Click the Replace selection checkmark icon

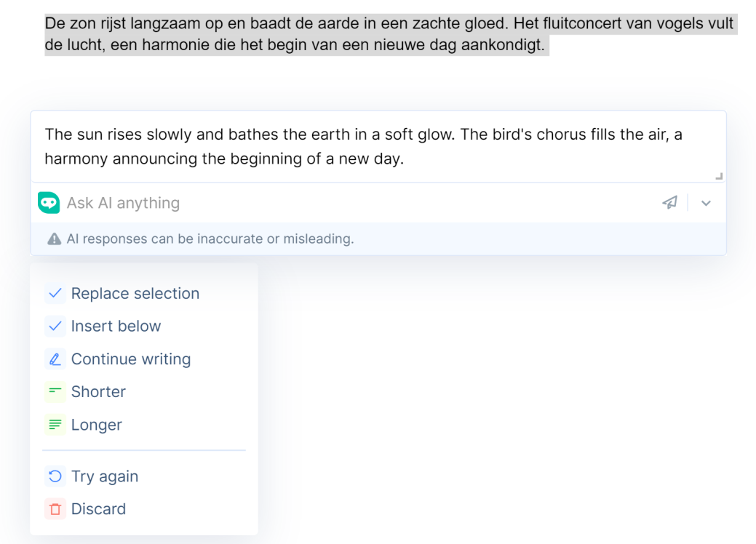pyautogui.click(x=55, y=293)
